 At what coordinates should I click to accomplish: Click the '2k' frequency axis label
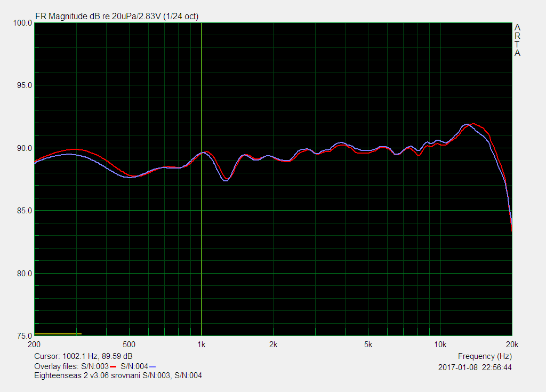click(x=274, y=345)
